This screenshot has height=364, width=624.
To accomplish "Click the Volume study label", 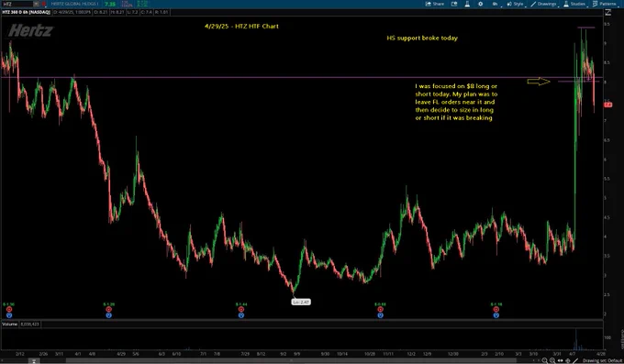I will (10, 325).
